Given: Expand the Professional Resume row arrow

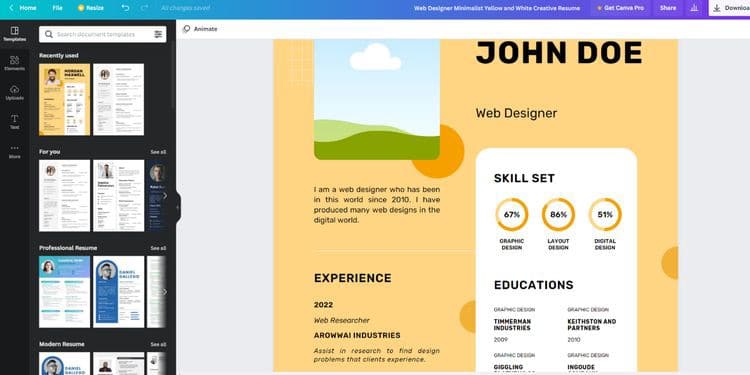Looking at the screenshot, I should click(165, 292).
